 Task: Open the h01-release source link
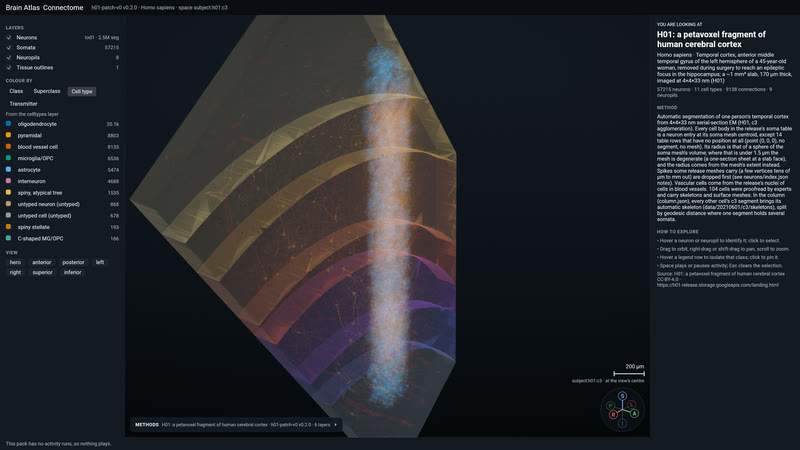tap(717, 285)
